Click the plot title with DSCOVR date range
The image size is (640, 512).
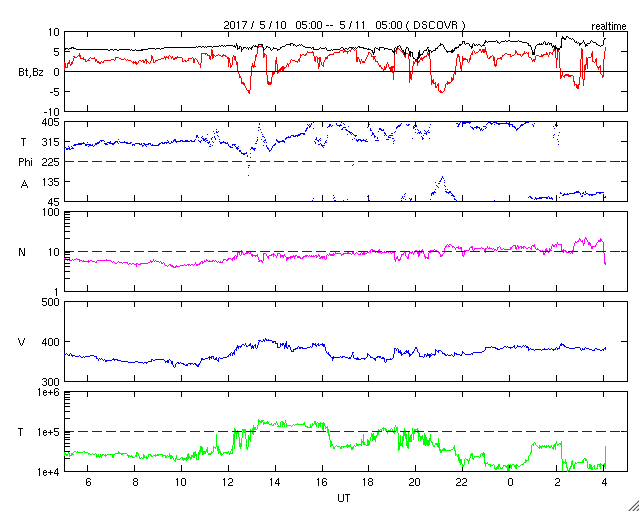tap(344, 25)
